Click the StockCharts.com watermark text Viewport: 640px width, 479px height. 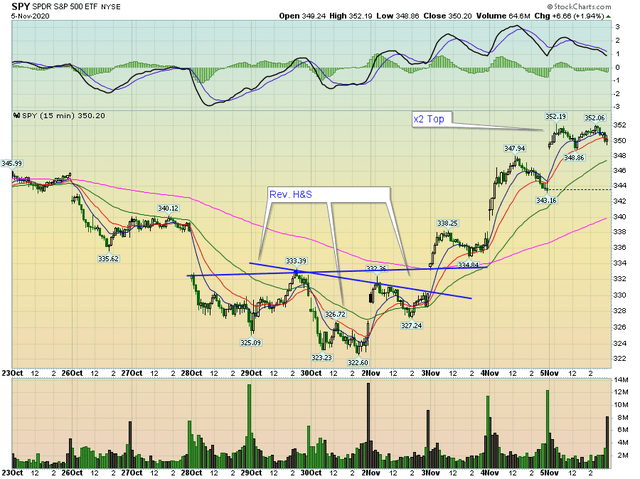coord(579,6)
